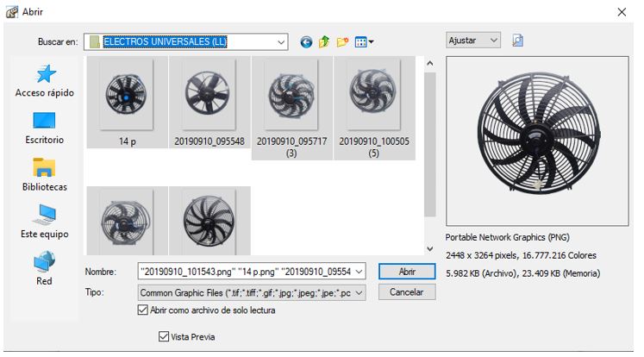Click the Abrir button
The image size is (644, 357).
click(407, 272)
